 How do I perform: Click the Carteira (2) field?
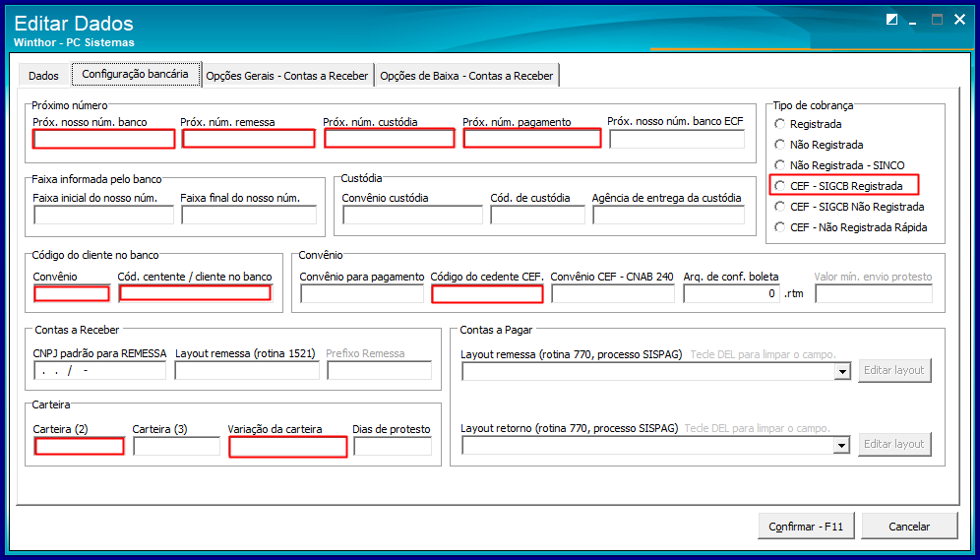tap(80, 447)
